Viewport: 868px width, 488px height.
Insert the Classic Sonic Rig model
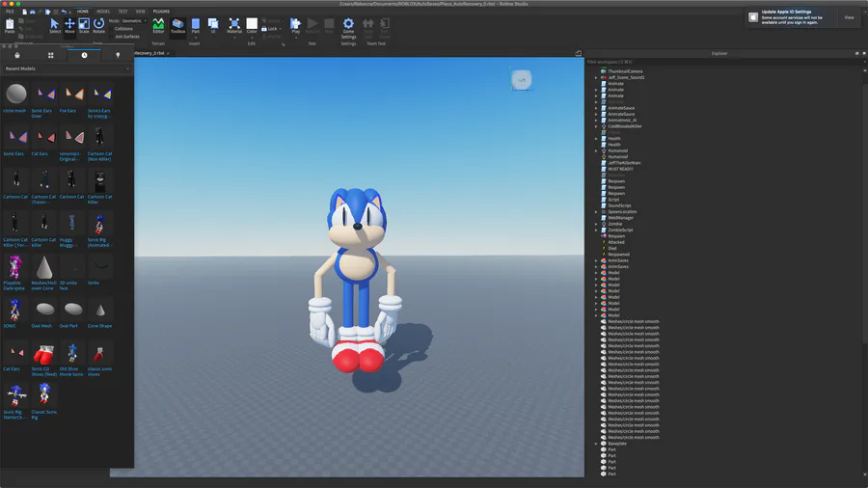pos(43,402)
